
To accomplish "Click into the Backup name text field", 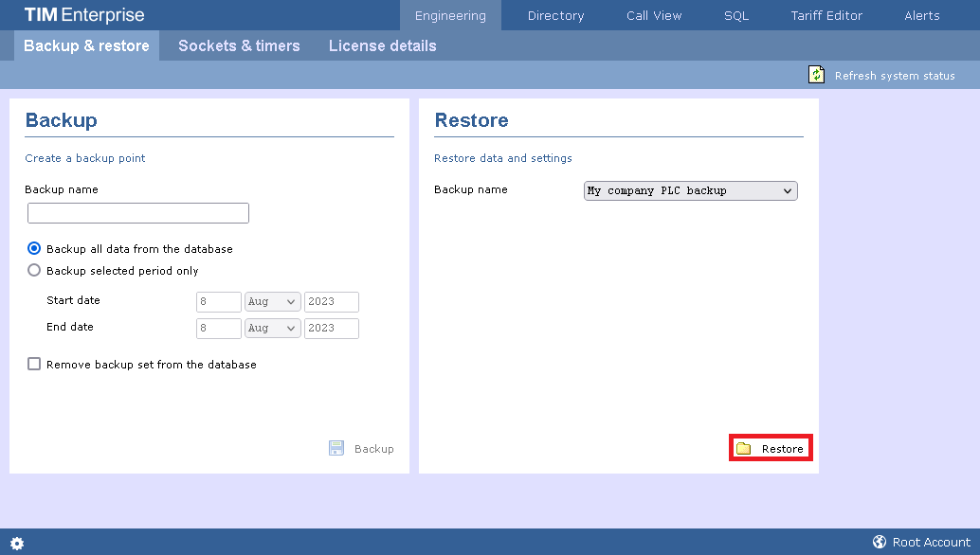I will coord(138,213).
